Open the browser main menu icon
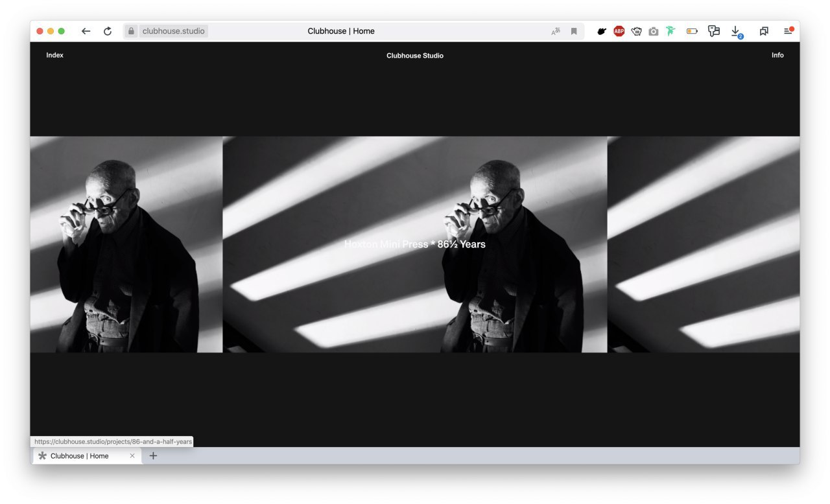The width and height of the screenshot is (830, 504). 788,30
